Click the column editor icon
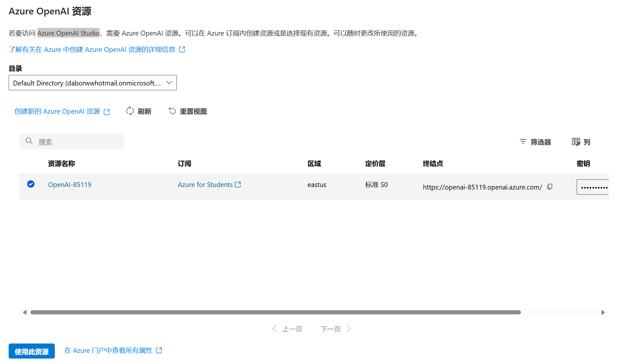The image size is (618, 364). click(x=576, y=142)
